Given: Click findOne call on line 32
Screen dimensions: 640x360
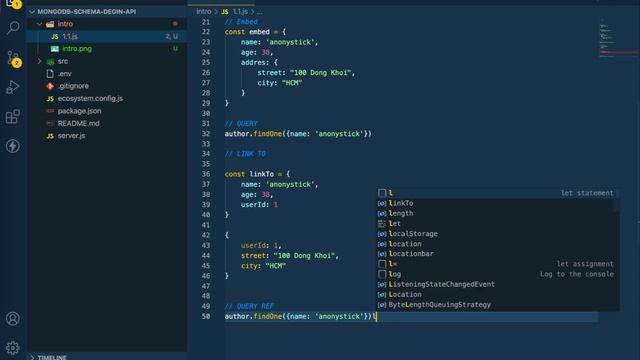Looking at the screenshot, I should [268, 134].
